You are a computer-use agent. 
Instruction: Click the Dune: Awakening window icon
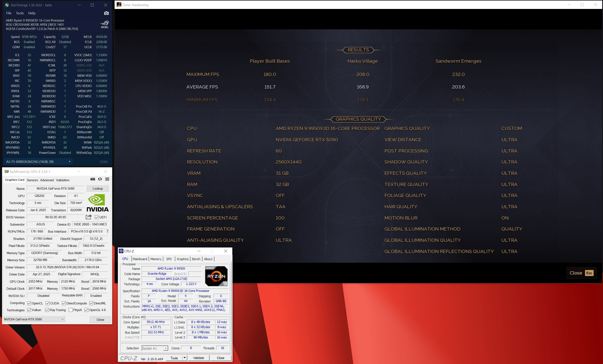[x=119, y=5]
